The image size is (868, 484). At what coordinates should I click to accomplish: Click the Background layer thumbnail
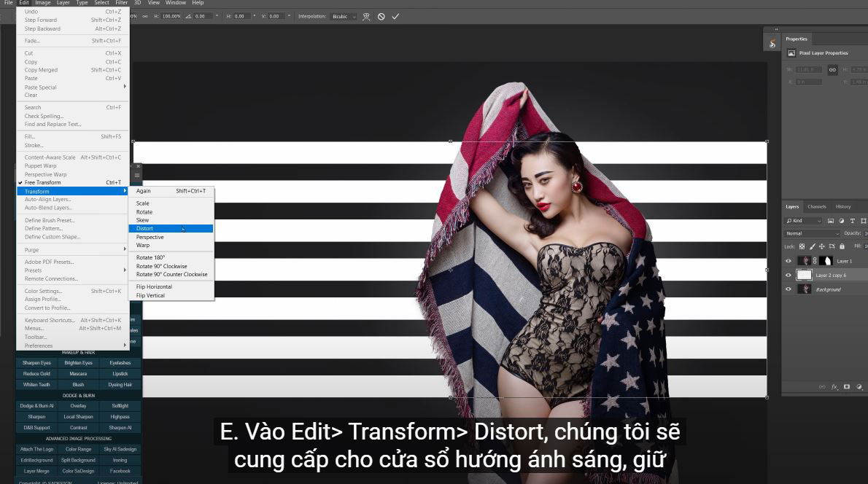804,289
